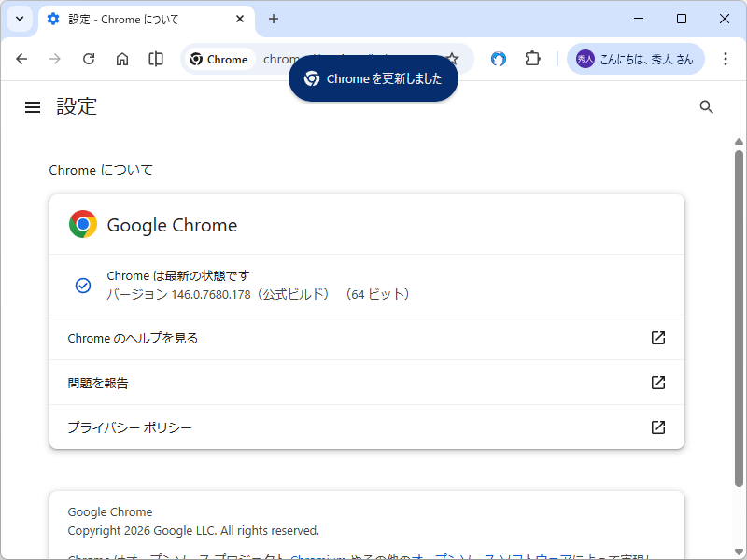Viewport: 747px width, 560px height.
Task: Click the Google Chrome logo in the card
Action: 83,224
